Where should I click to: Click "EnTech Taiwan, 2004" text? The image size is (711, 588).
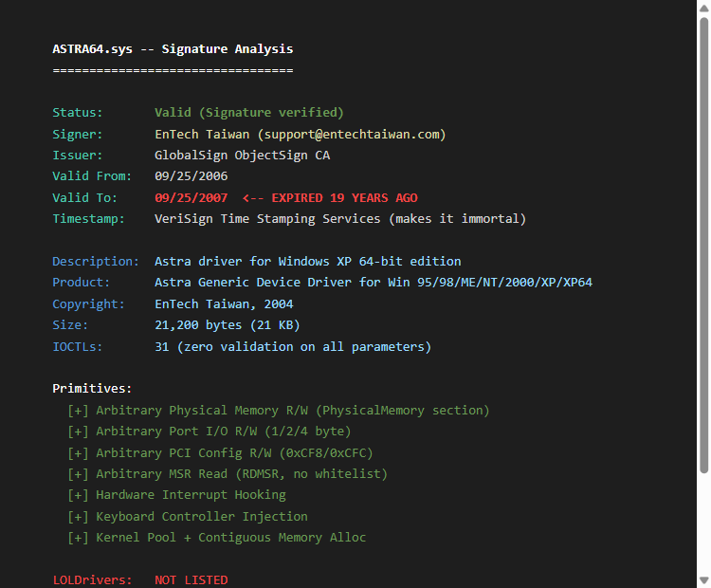tap(224, 304)
